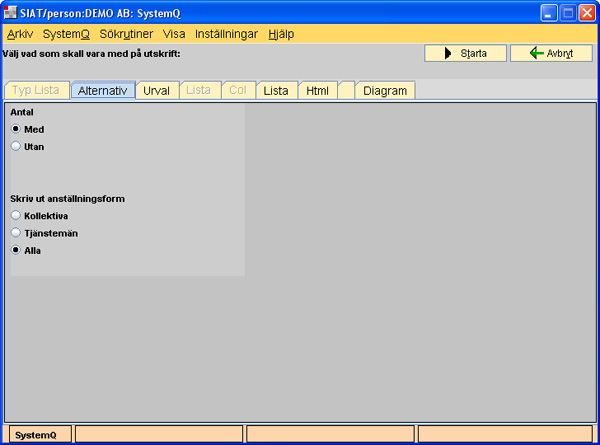This screenshot has width=600, height=445.
Task: Open the Diagram tab
Action: [385, 91]
